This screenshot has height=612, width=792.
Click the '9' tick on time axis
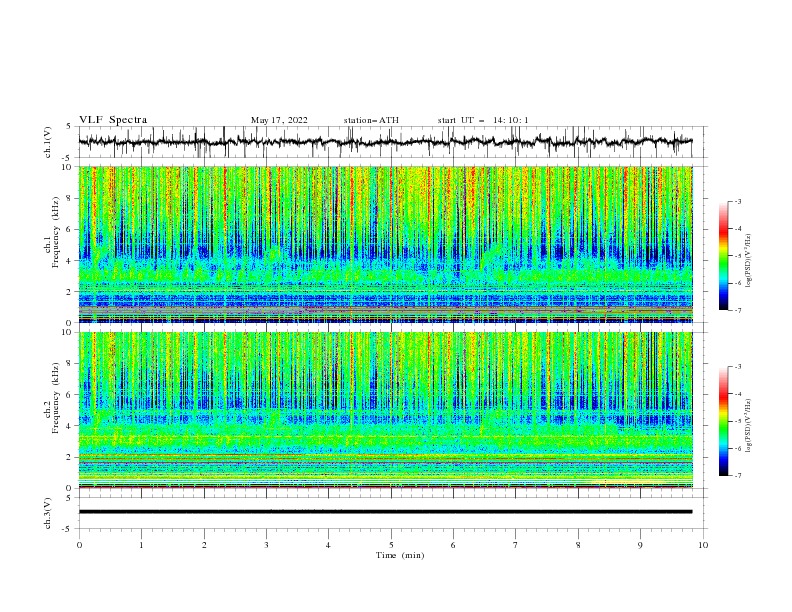pos(640,545)
